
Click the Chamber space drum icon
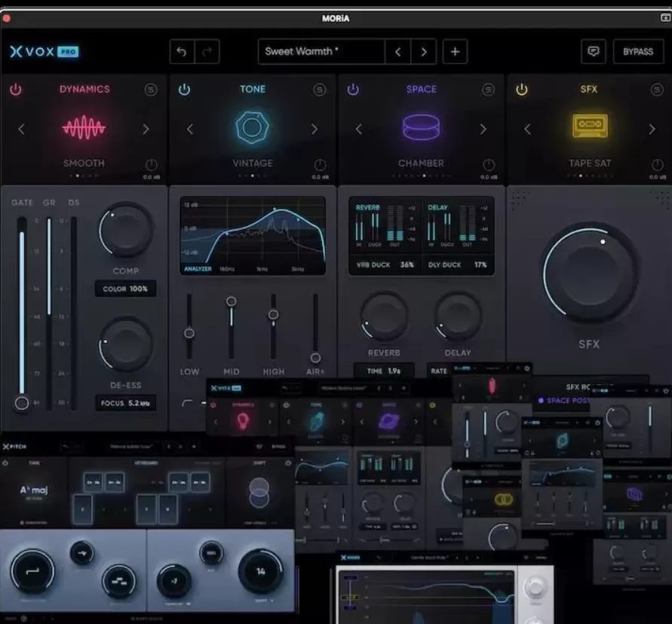421,127
